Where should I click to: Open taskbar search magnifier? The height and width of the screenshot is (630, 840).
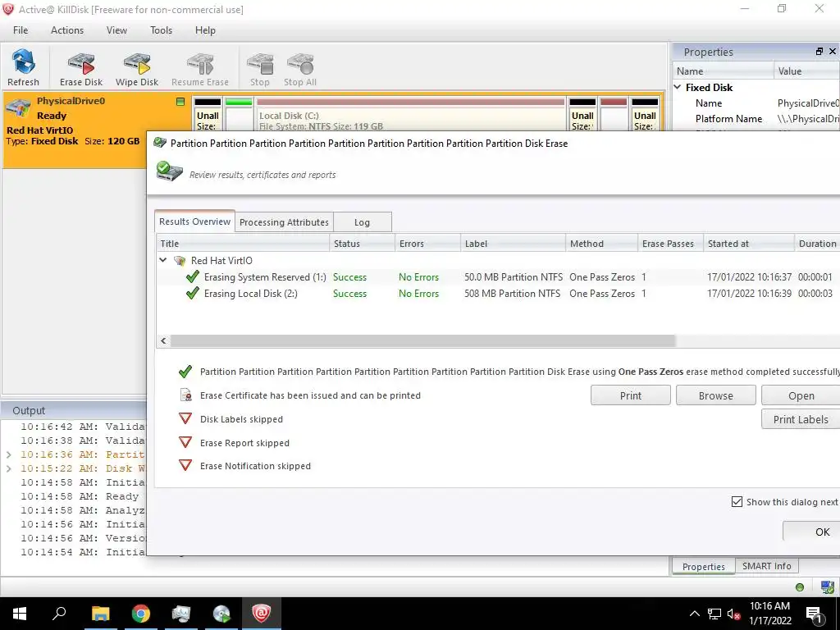59,614
